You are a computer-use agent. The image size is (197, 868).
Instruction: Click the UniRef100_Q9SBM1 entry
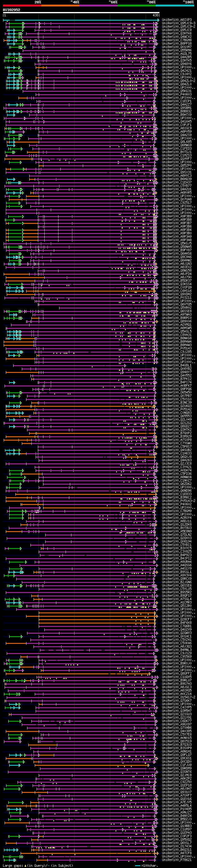tap(176, 108)
